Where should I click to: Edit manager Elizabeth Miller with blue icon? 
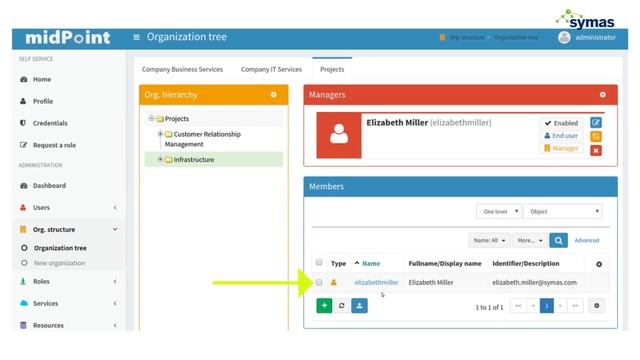596,122
